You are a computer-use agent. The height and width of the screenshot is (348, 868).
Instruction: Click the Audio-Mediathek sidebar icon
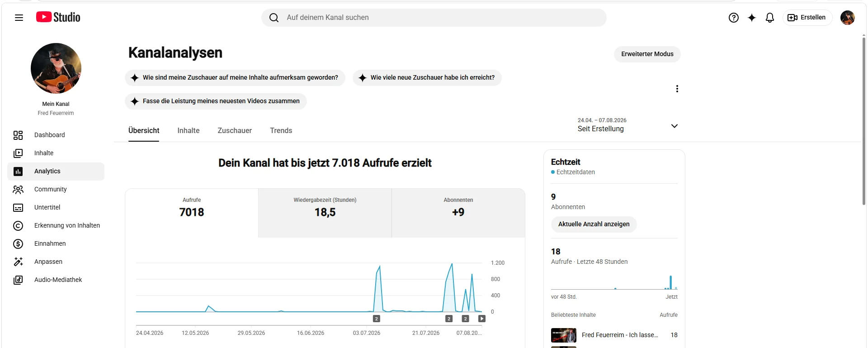coord(18,280)
